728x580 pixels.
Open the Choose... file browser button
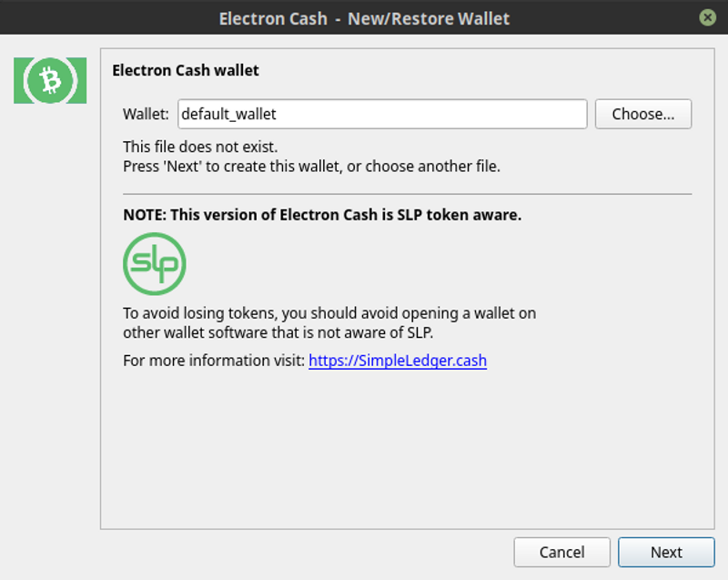pos(643,114)
